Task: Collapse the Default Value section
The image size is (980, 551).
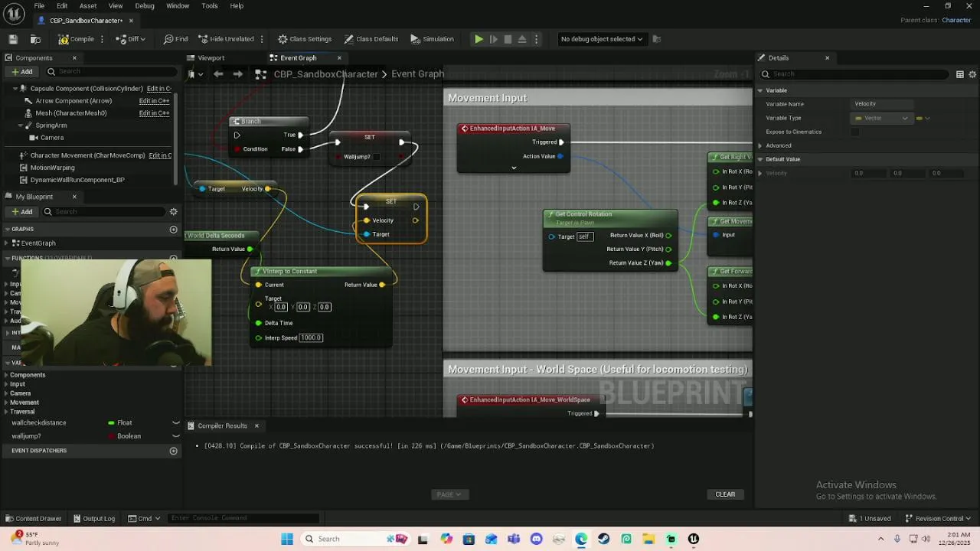Action: (x=760, y=159)
